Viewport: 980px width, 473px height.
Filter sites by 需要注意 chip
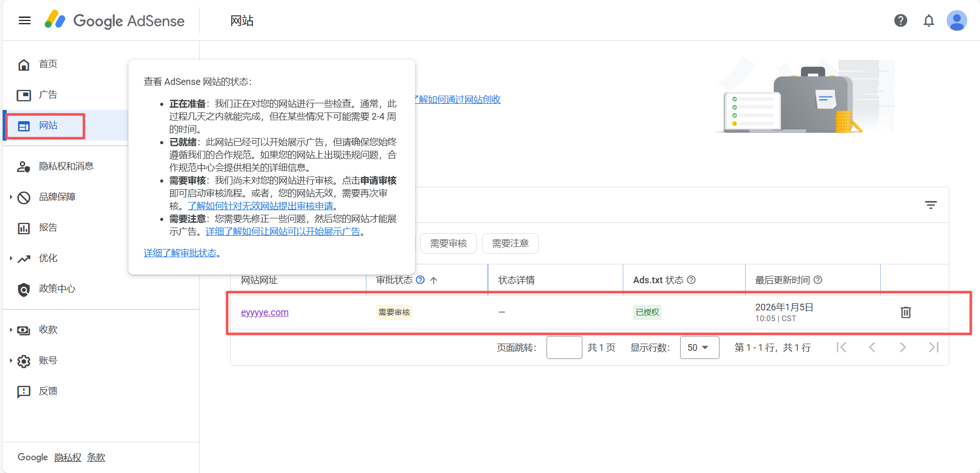coord(510,243)
